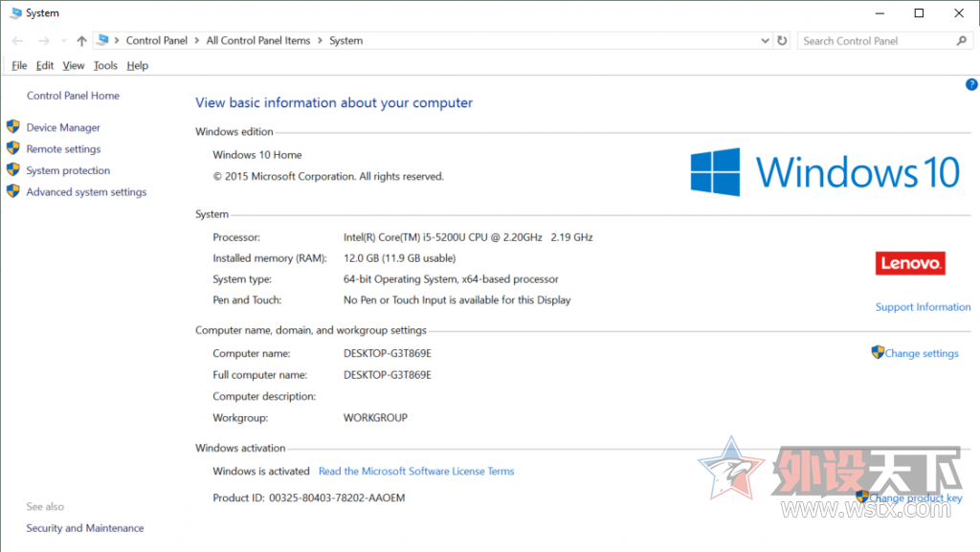
Task: Click the installed memory value 12.0 GB
Action: [x=399, y=258]
